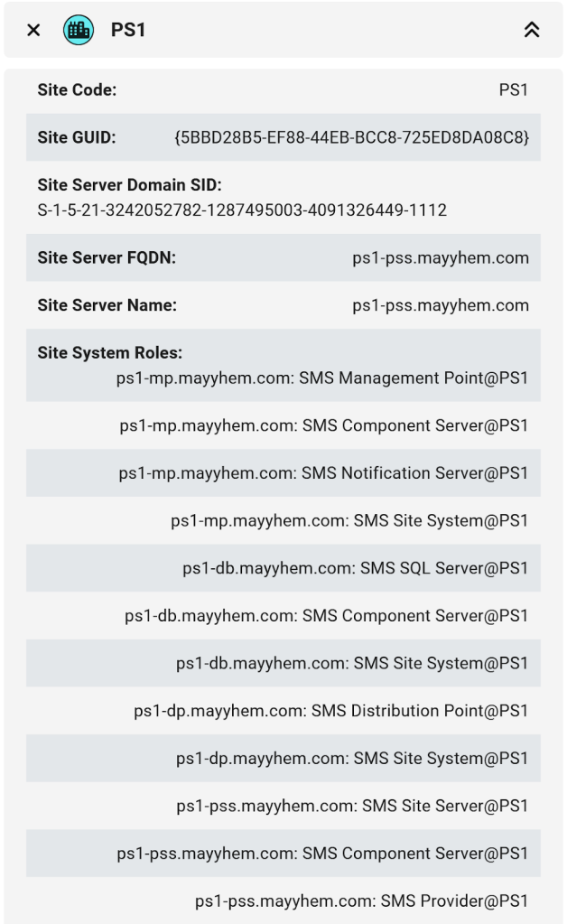Click the SMS Notification Server role row
Viewport: 567px width, 924px height.
[x=323, y=472]
